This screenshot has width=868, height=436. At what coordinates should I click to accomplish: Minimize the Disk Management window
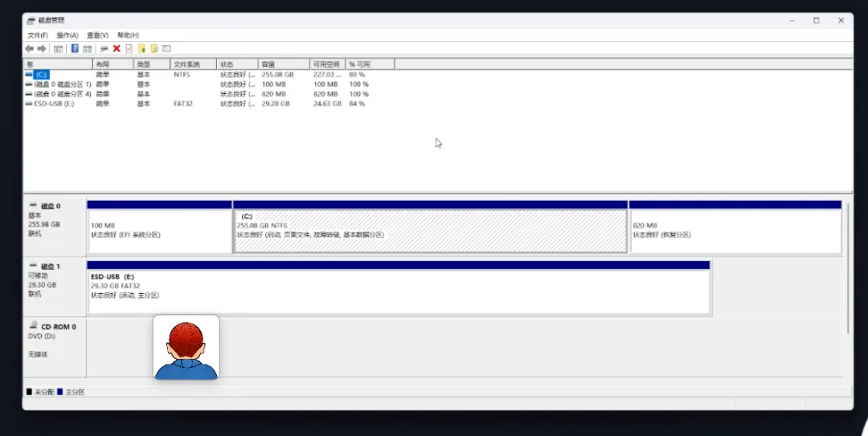[x=792, y=20]
